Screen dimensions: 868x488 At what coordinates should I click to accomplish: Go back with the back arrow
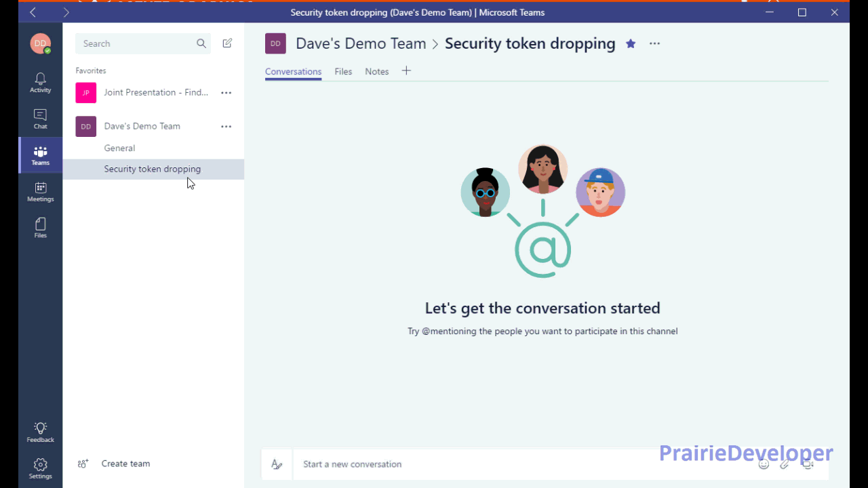pos(33,12)
